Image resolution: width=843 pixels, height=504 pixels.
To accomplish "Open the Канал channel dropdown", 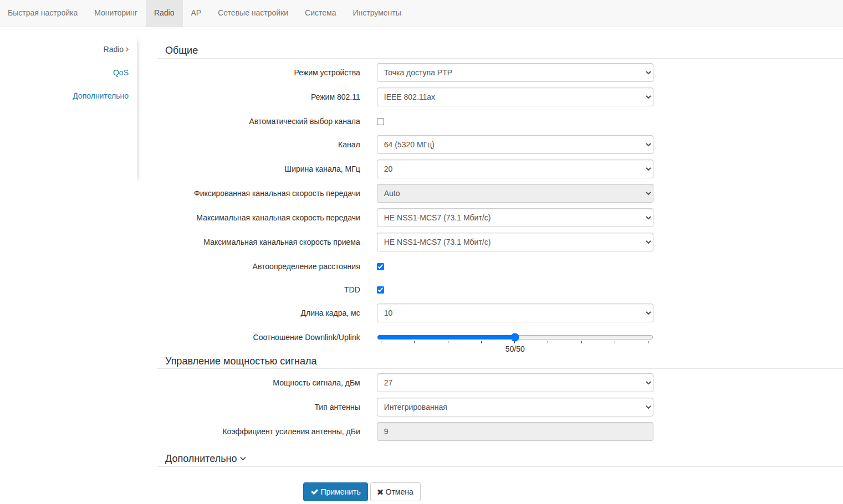I will pyautogui.click(x=514, y=145).
